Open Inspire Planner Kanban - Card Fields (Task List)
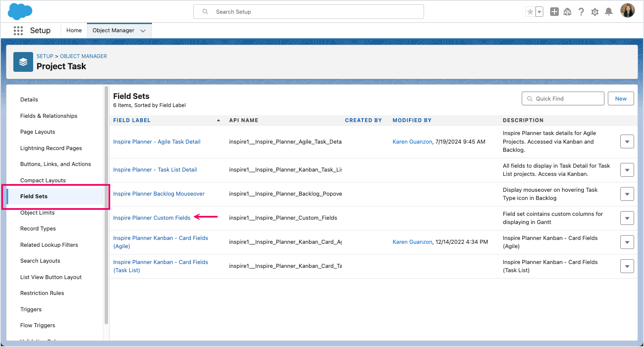This screenshot has width=644, height=347. [x=161, y=266]
